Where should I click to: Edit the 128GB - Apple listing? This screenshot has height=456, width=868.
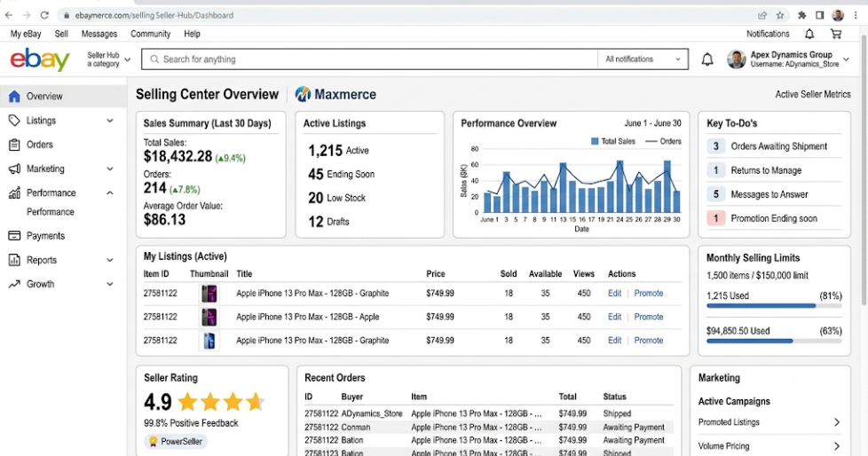tap(614, 317)
